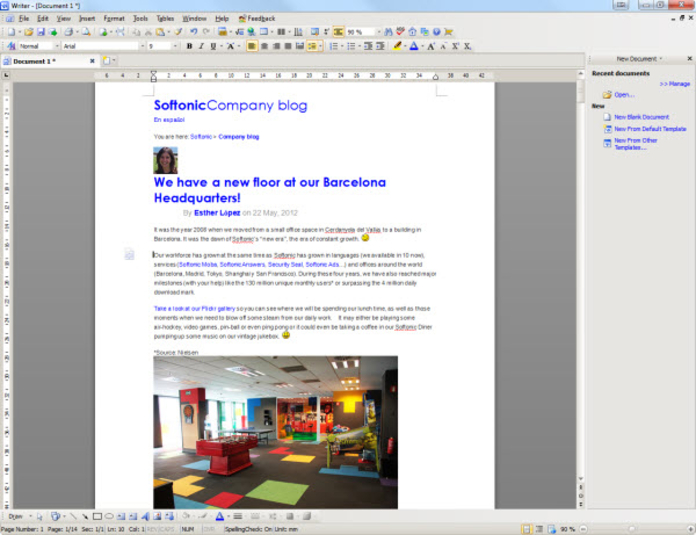Center align the paragraph
Viewport: 696px width, 535px height.
[x=264, y=46]
